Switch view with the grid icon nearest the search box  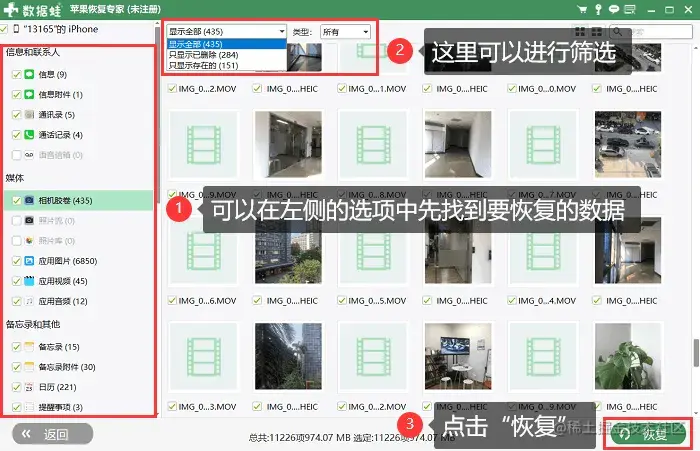point(596,32)
